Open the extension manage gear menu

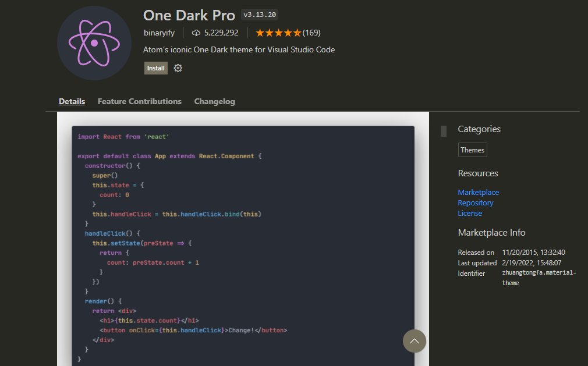click(x=178, y=68)
